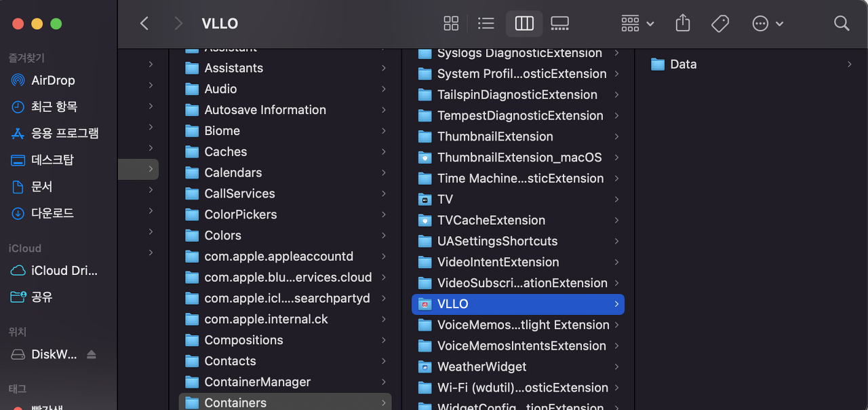Image resolution: width=868 pixels, height=410 pixels.
Task: Select VideoSubscri...ationExtension folder
Action: click(x=518, y=283)
